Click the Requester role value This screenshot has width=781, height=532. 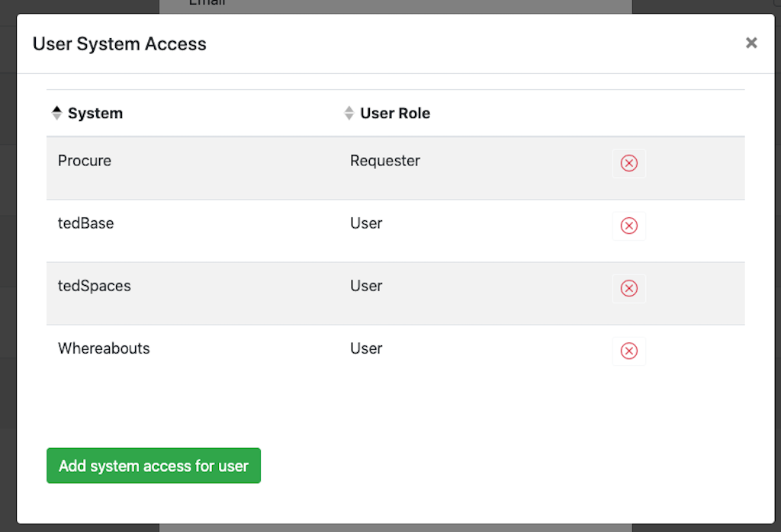[385, 161]
